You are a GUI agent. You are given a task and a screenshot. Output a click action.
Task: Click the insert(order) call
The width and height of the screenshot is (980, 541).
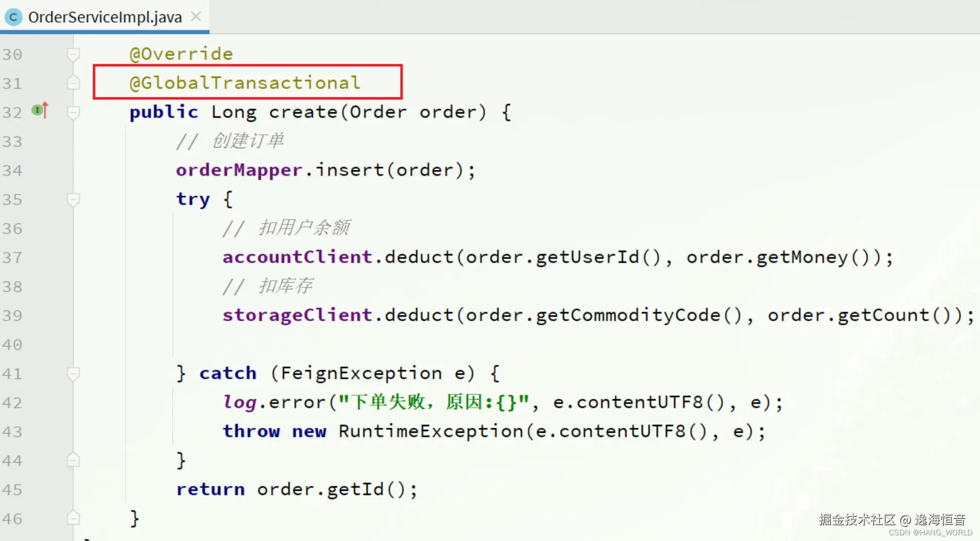[x=389, y=170]
